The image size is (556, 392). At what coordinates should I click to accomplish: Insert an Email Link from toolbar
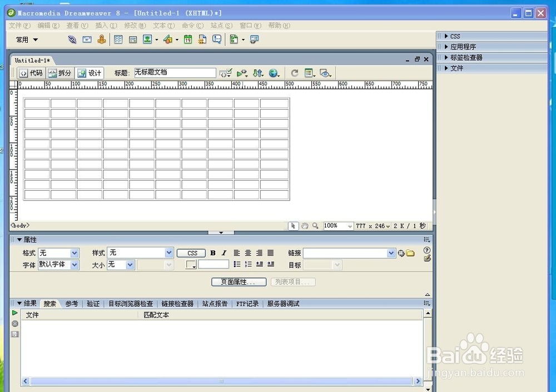[87, 39]
